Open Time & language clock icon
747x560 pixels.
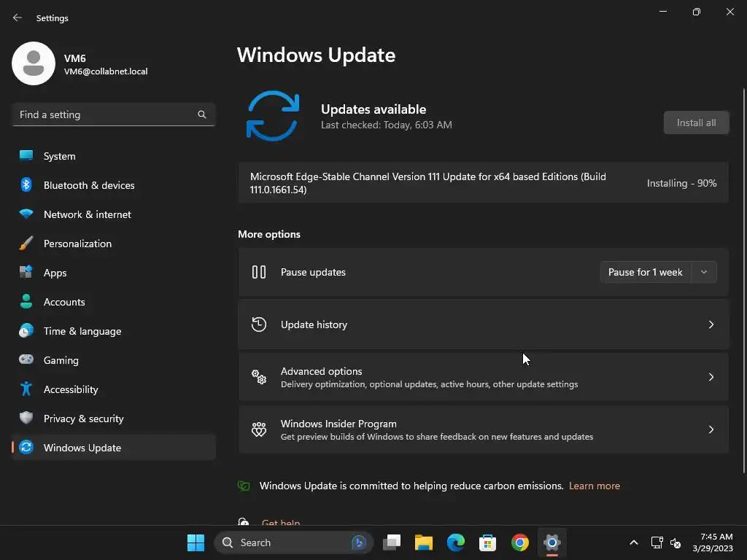[26, 330]
